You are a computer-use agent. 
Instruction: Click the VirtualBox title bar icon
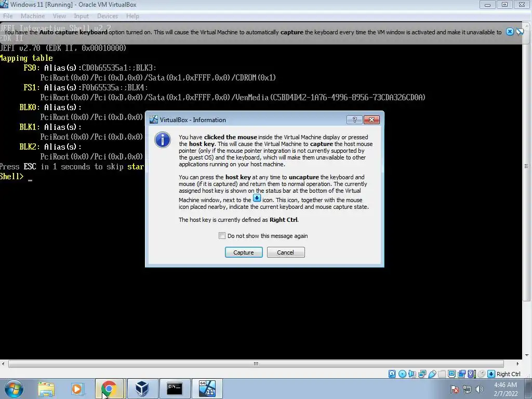(4, 4)
